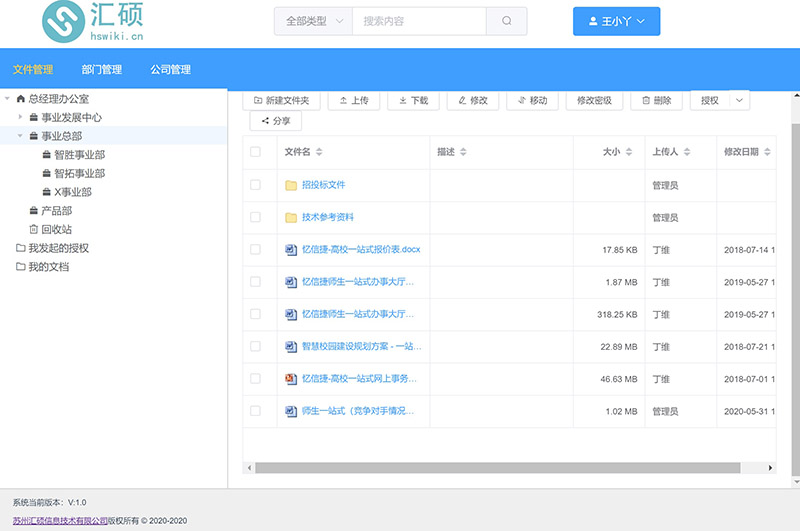
Task: Click the PowerPoint icon of 忆信捷-高校一站式网上事务
Action: (291, 379)
